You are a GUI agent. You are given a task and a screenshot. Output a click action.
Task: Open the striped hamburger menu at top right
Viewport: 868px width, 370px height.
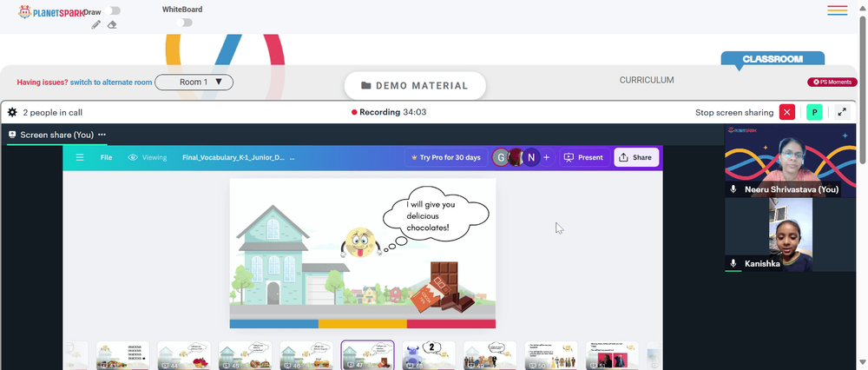837,10
